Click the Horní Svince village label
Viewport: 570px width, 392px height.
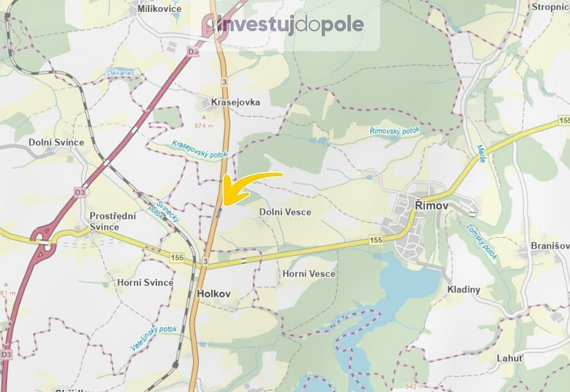(x=145, y=282)
